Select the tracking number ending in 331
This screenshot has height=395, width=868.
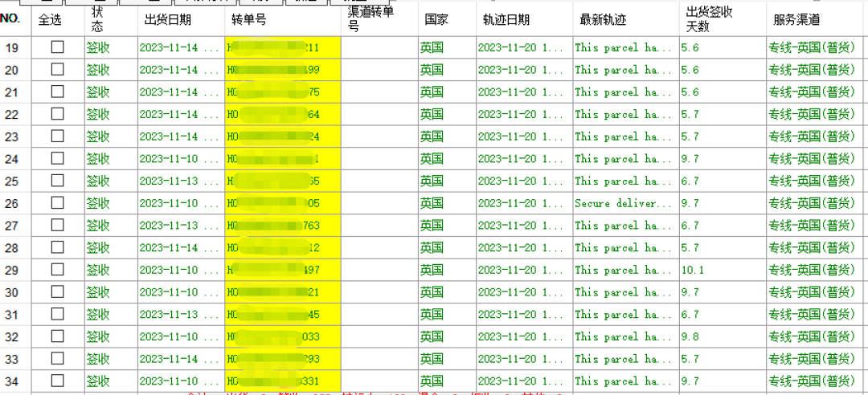[283, 381]
